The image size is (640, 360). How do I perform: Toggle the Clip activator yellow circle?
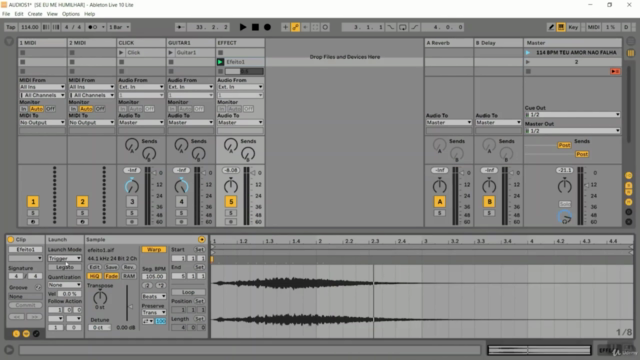(11, 240)
